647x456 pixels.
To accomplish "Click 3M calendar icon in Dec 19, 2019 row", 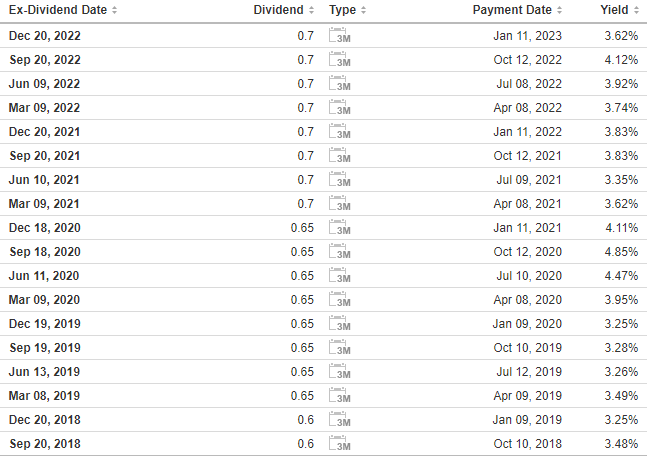I will [340, 323].
